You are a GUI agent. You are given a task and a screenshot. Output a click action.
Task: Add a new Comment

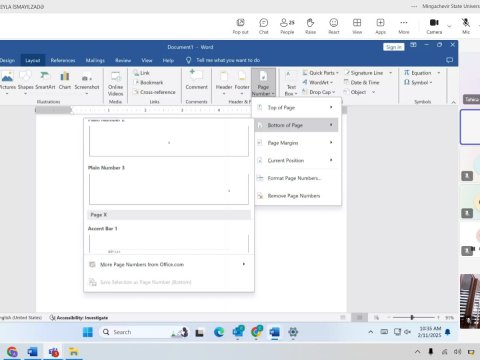coord(196,80)
